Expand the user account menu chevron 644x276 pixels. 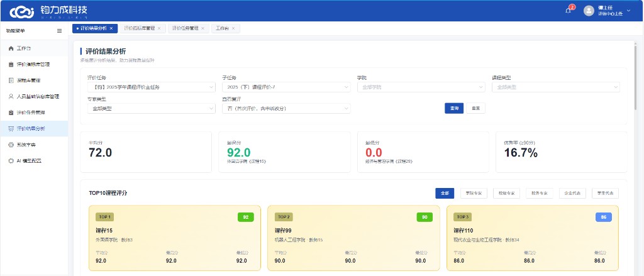pyautogui.click(x=628, y=11)
